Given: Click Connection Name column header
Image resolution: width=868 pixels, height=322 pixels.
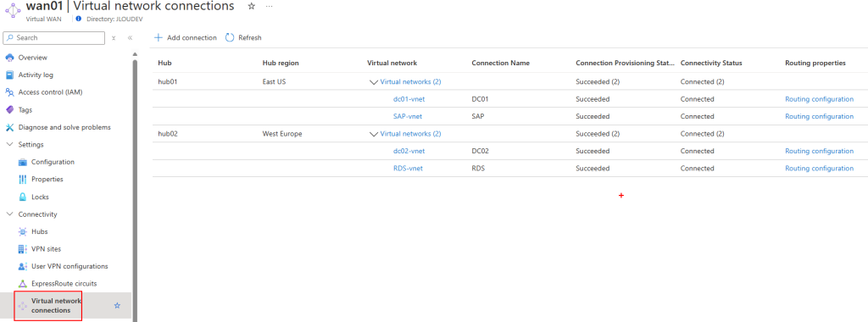Looking at the screenshot, I should [500, 63].
